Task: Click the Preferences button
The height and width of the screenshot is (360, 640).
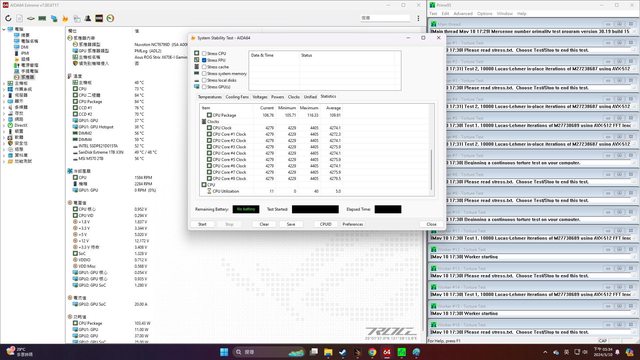Action: click(353, 224)
